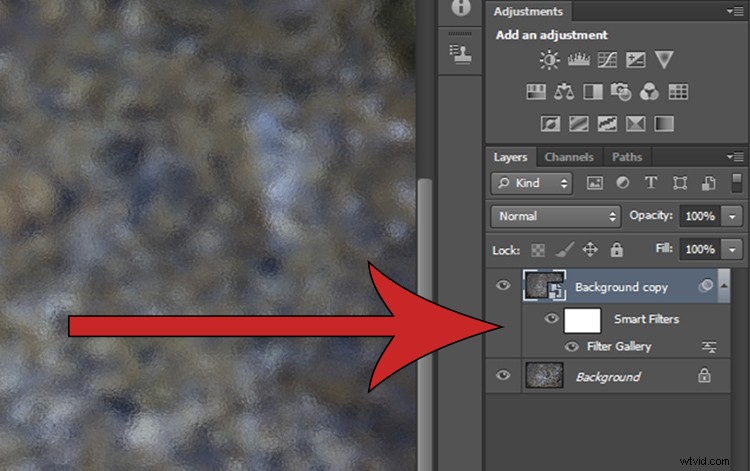Add an Exposure adjustment

click(636, 60)
